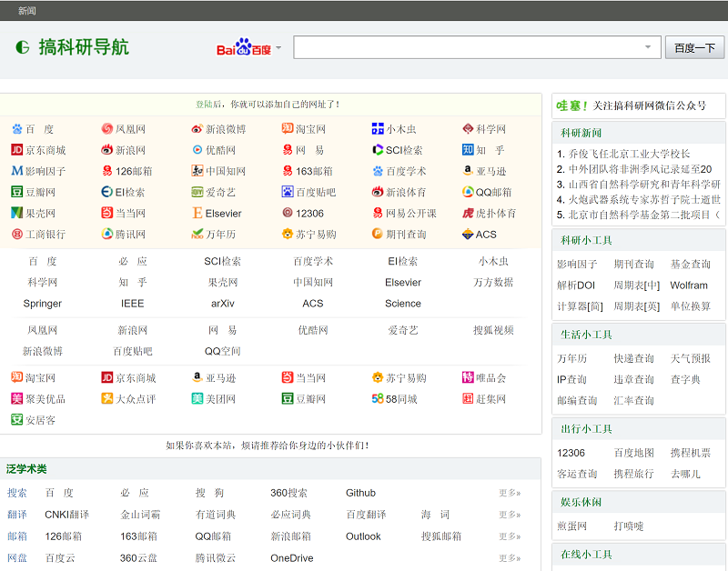Open the OneDrive link

pos(291,558)
